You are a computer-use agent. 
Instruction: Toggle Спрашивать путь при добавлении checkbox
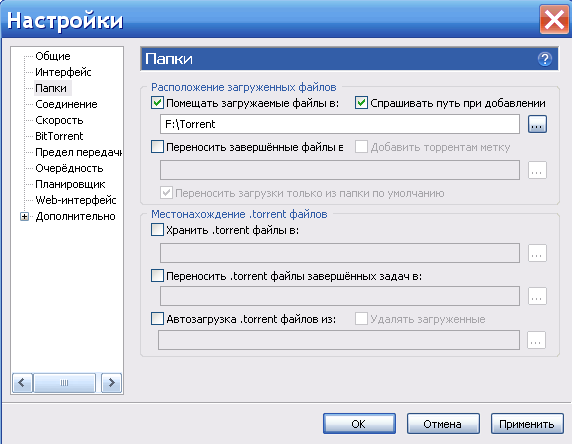coord(361,103)
